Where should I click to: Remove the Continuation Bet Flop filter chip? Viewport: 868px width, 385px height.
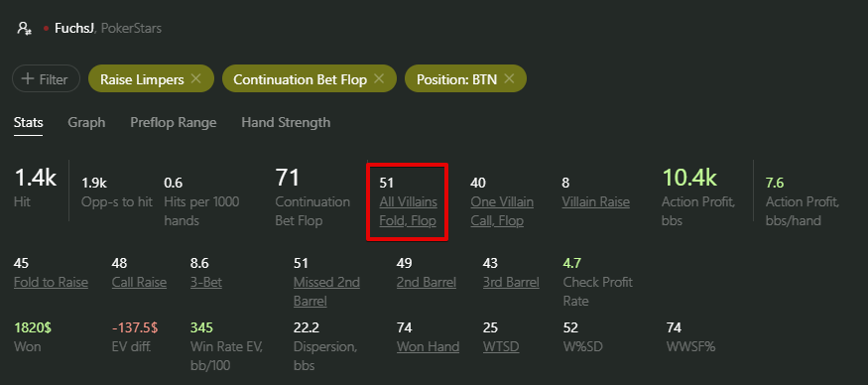[379, 78]
